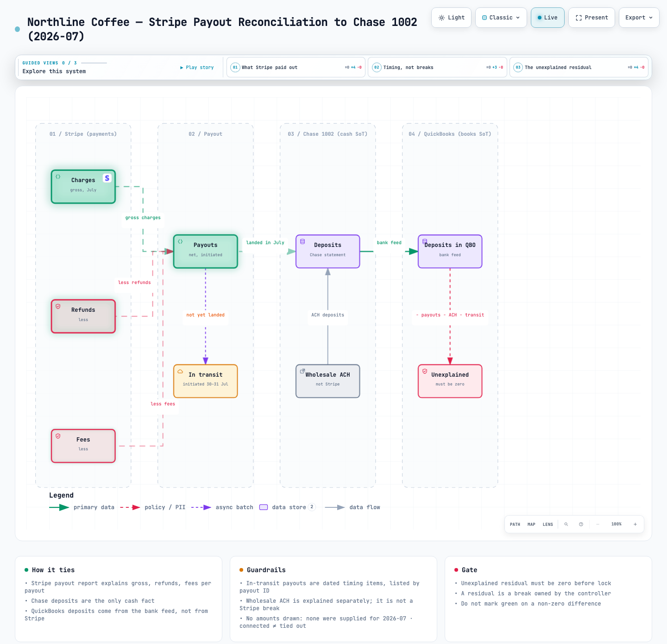This screenshot has width=667, height=644.
Task: Toggle the Light theme button
Action: tap(452, 18)
